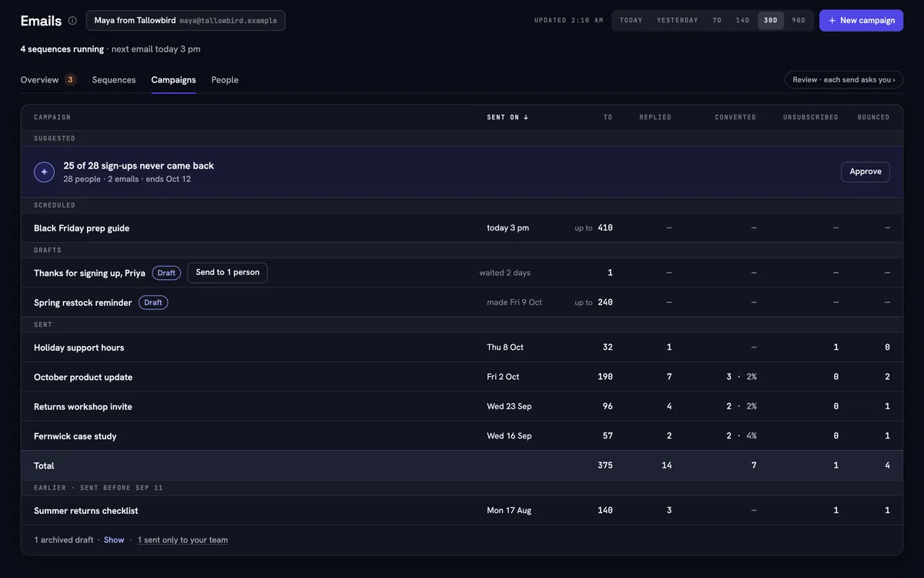Sort by the Bounced column header
The image size is (924, 578).
click(874, 117)
